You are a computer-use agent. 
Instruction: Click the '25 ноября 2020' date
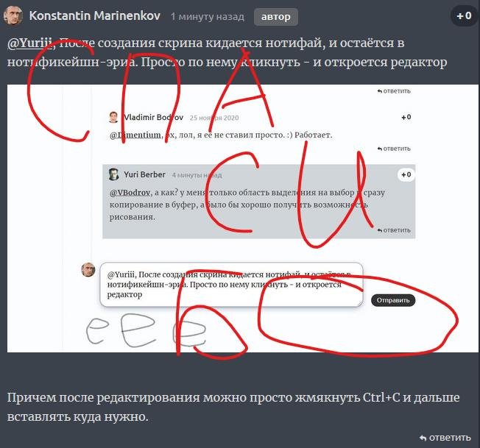[x=214, y=118]
